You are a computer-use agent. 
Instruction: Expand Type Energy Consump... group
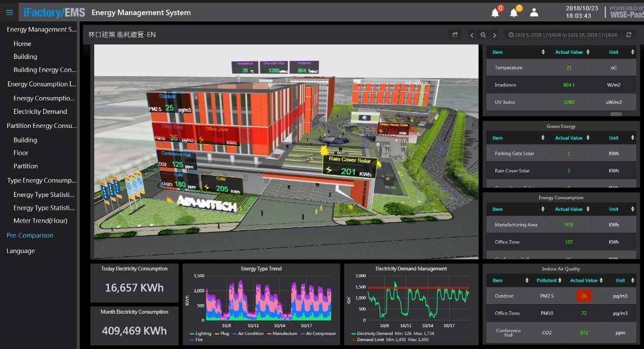click(x=42, y=180)
